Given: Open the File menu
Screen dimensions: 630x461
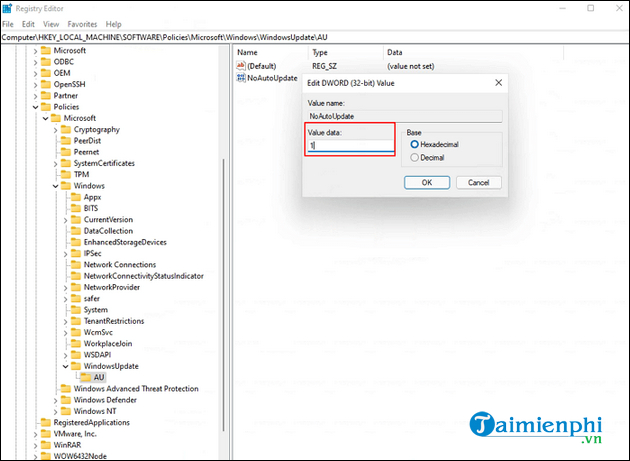Looking at the screenshot, I should coord(8,24).
